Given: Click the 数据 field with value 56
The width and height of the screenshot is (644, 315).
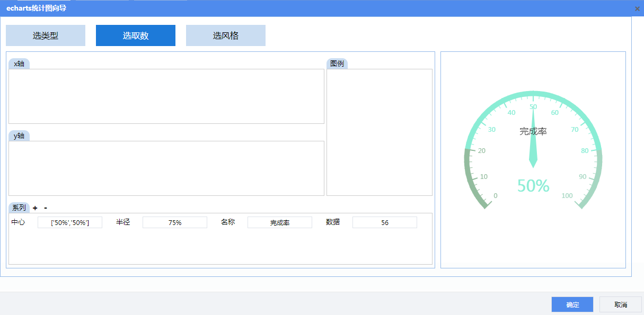Looking at the screenshot, I should coord(385,223).
